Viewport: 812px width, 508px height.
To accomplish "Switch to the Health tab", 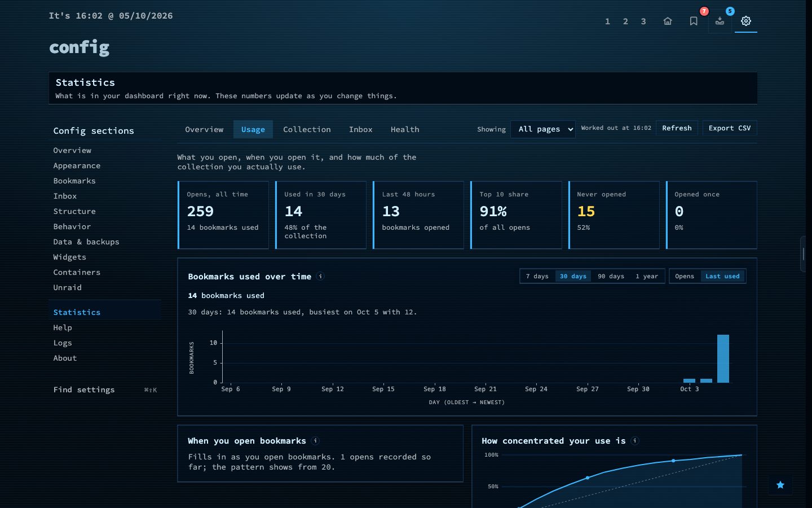I will (405, 129).
